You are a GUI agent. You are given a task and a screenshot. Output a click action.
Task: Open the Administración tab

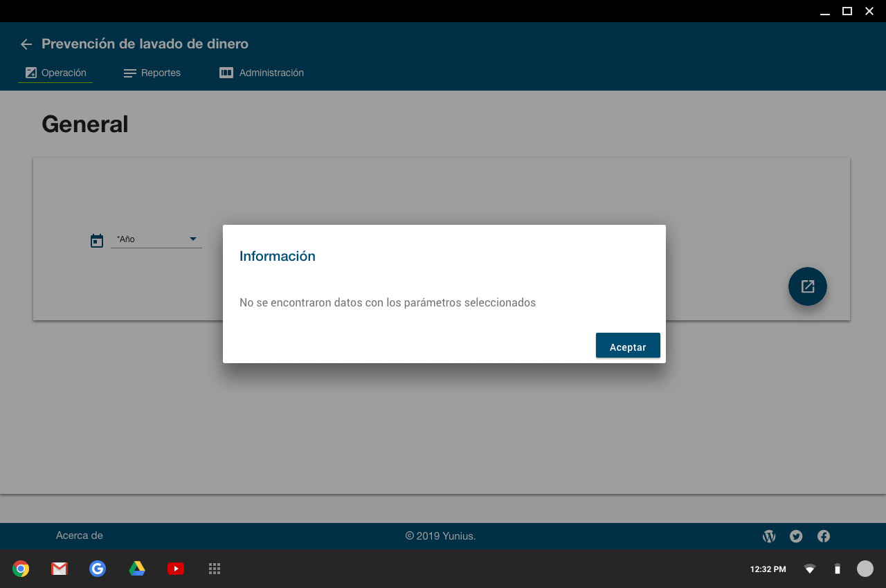pyautogui.click(x=262, y=73)
